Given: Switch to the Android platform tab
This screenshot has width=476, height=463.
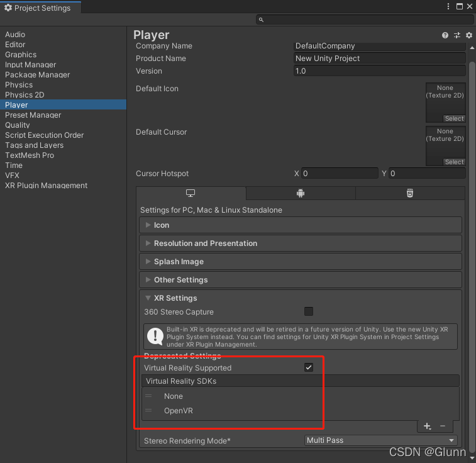Looking at the screenshot, I should pos(301,193).
